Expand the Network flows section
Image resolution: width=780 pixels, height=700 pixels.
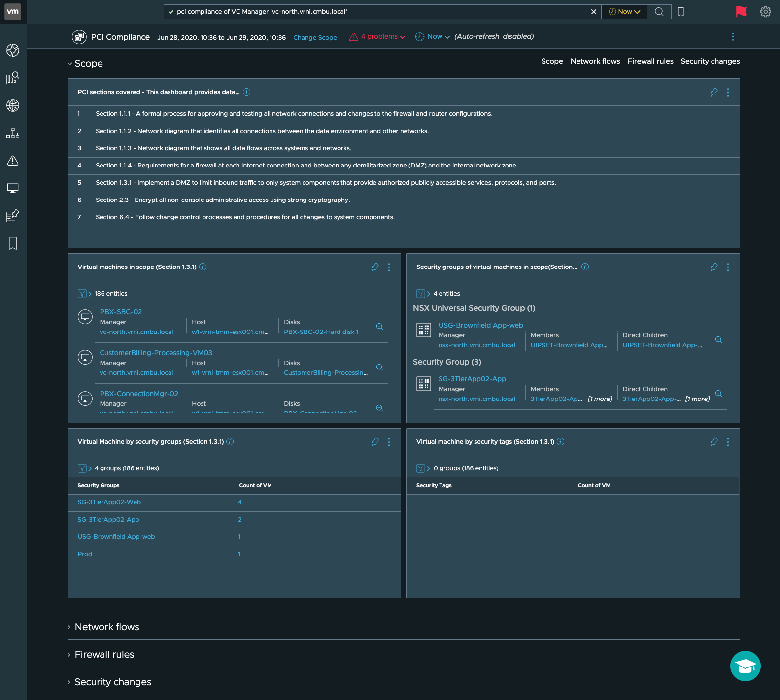pos(106,627)
